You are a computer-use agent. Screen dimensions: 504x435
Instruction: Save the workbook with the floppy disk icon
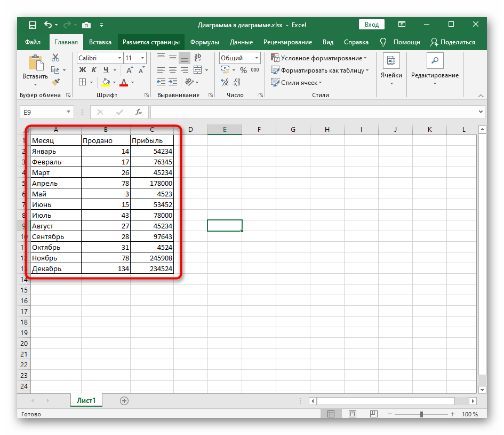32,25
